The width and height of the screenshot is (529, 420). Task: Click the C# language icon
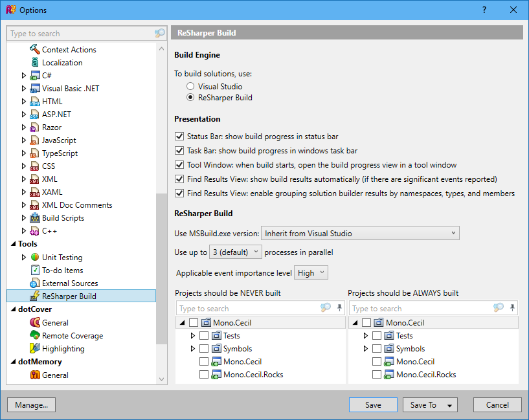(x=35, y=76)
